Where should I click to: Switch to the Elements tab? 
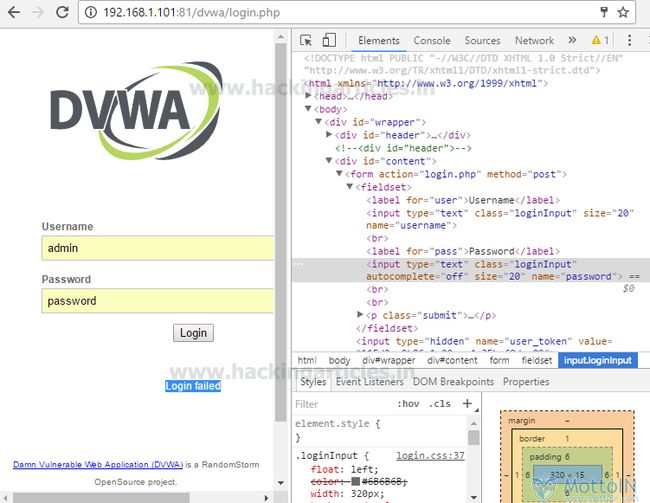click(x=379, y=41)
